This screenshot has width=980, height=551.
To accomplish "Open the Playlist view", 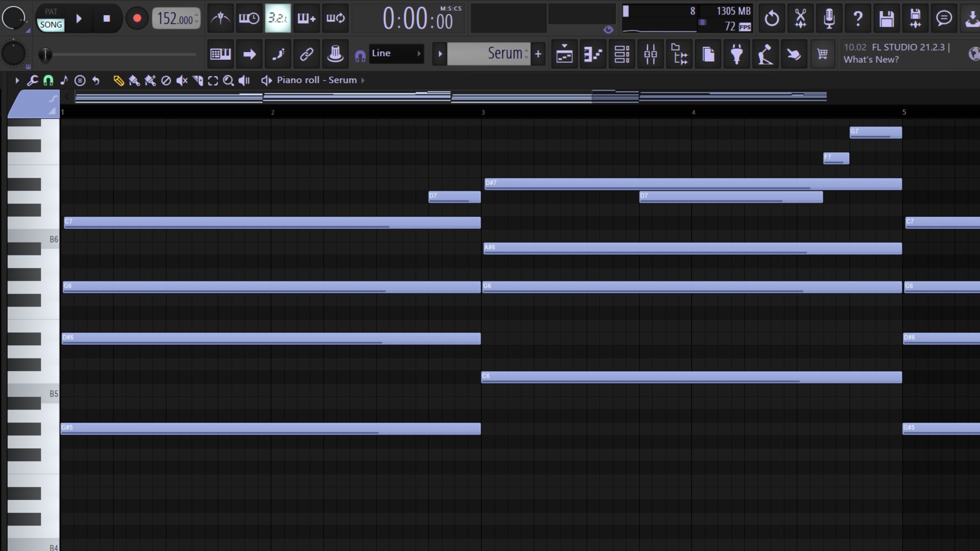I will coord(564,54).
